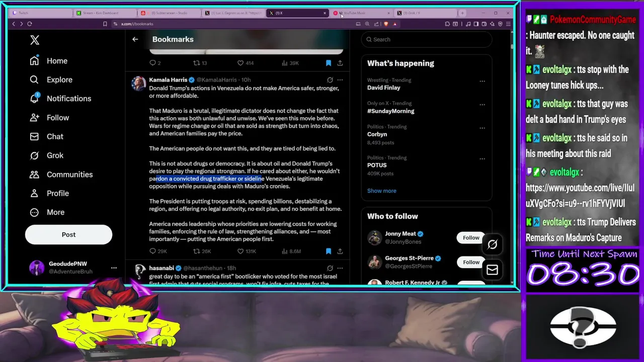This screenshot has height=362, width=644.
Task: Open account menu dots next to GeodudePNW
Action: [x=114, y=268]
